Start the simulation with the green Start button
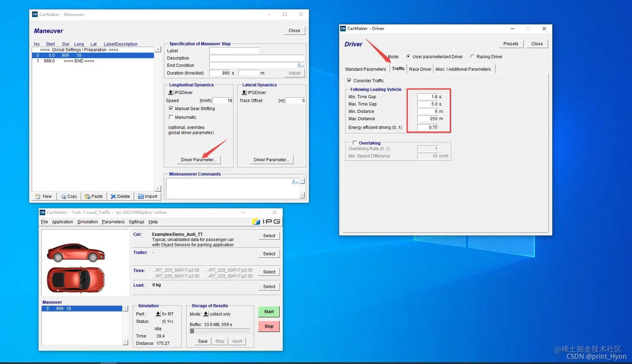The height and width of the screenshot is (364, 632). click(269, 312)
